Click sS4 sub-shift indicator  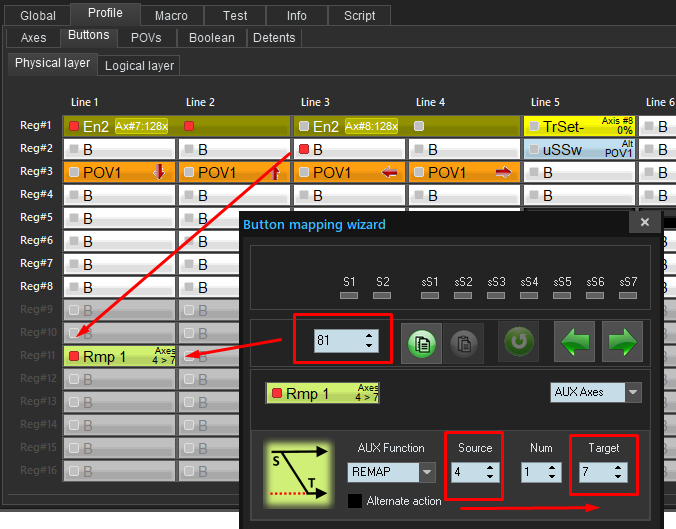pyautogui.click(x=529, y=295)
